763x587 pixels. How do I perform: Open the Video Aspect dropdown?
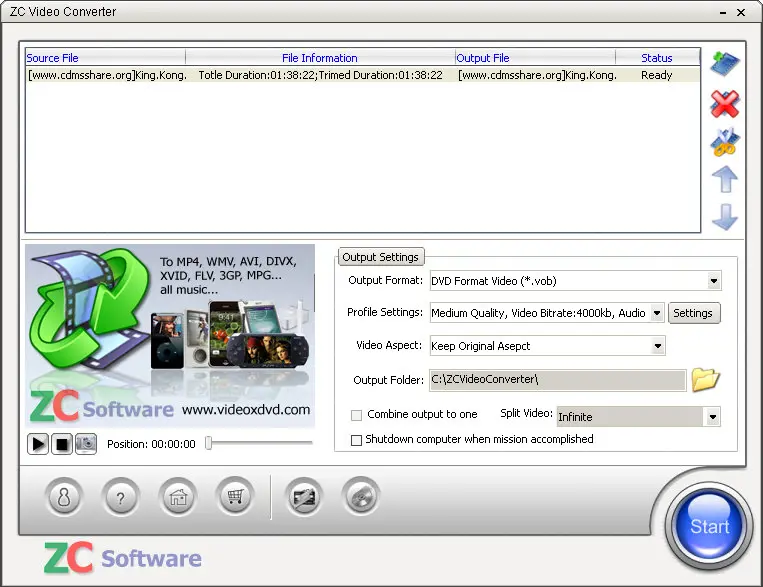click(658, 346)
